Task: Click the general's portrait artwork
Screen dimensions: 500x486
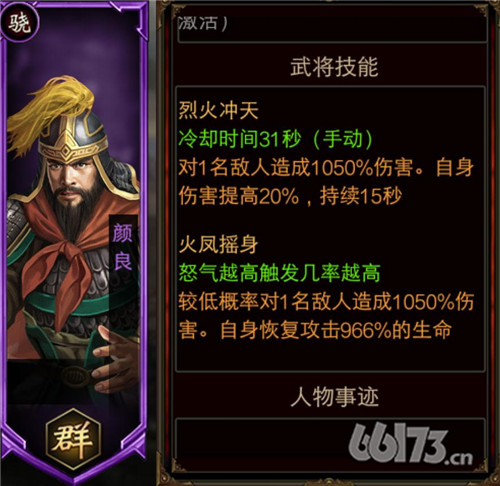Action: (73, 233)
